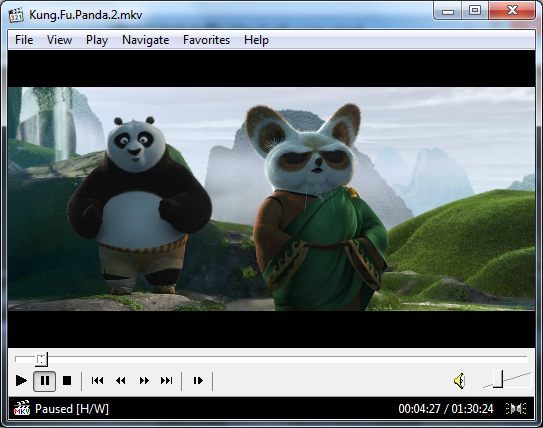Open the Play menu
The height and width of the screenshot is (428, 543).
97,40
